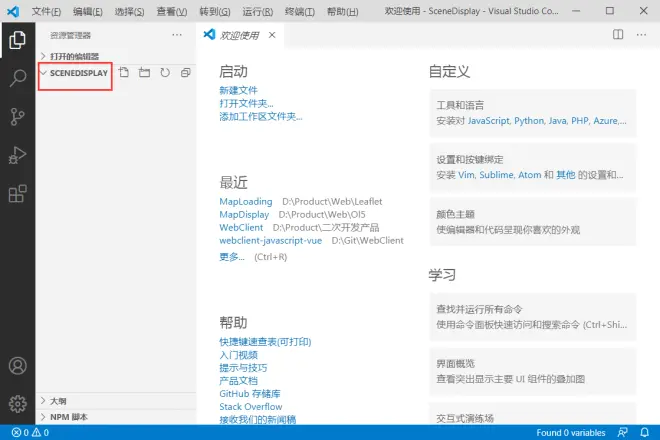
Task: Open notifications bell in status bar
Action: (x=644, y=432)
